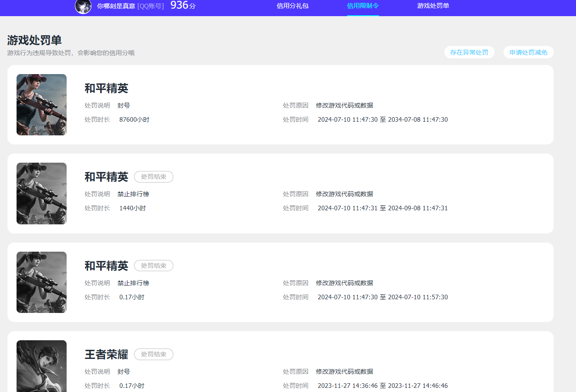Open the 游戏处罚单 navigation item

click(433, 6)
